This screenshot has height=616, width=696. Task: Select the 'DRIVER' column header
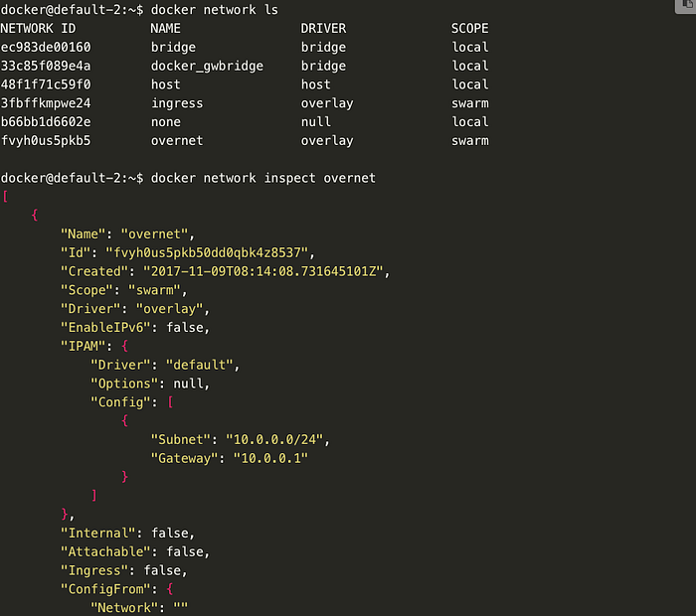coord(323,29)
